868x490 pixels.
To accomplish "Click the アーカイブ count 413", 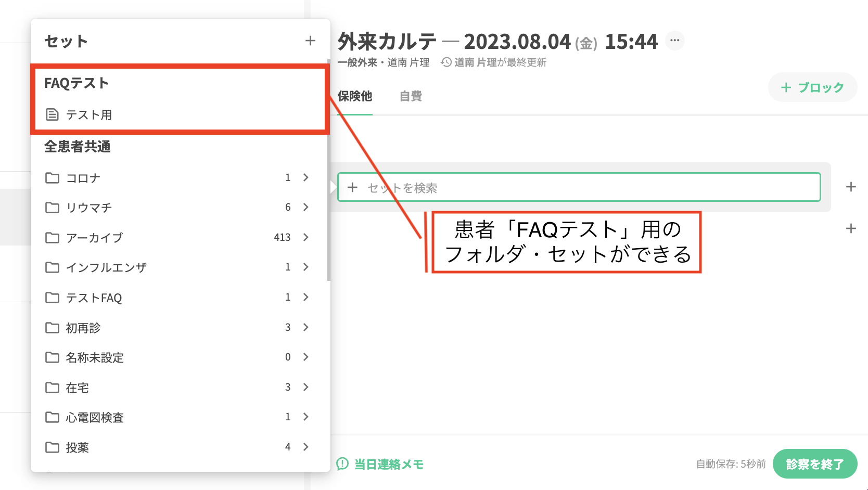I will pyautogui.click(x=282, y=237).
